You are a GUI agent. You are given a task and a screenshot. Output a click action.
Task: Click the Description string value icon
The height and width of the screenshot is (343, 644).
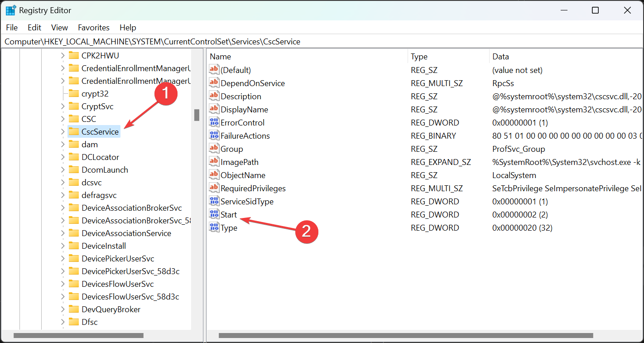point(214,96)
